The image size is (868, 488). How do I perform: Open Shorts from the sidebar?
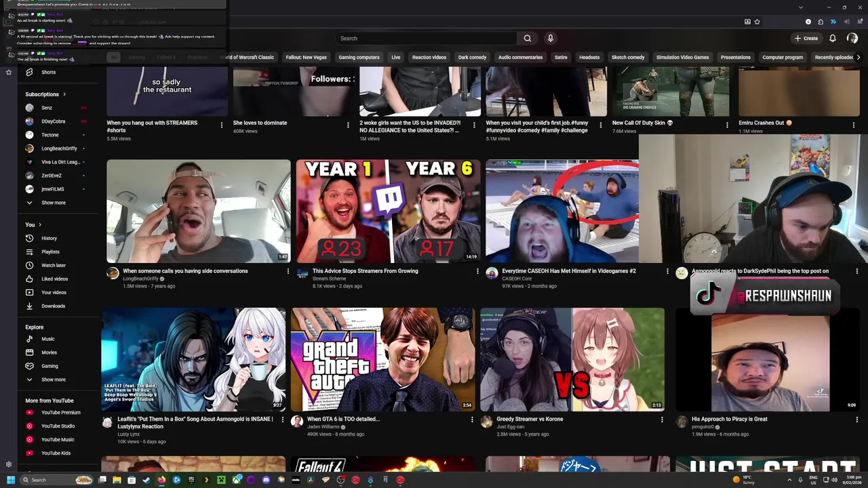tap(47, 72)
